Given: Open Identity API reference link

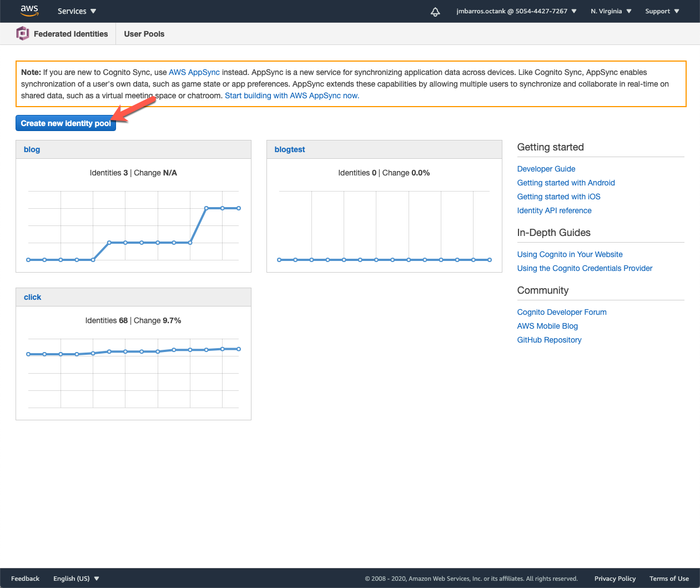Looking at the screenshot, I should [x=555, y=210].
